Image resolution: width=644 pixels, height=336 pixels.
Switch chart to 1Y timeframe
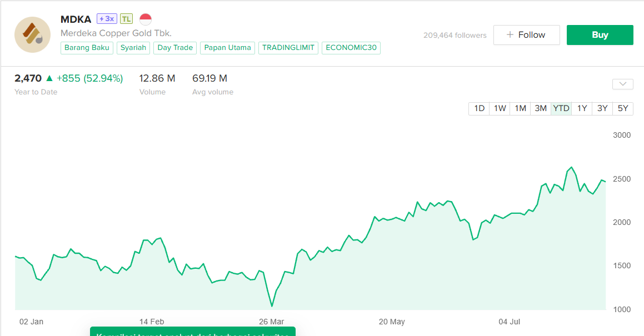point(582,108)
